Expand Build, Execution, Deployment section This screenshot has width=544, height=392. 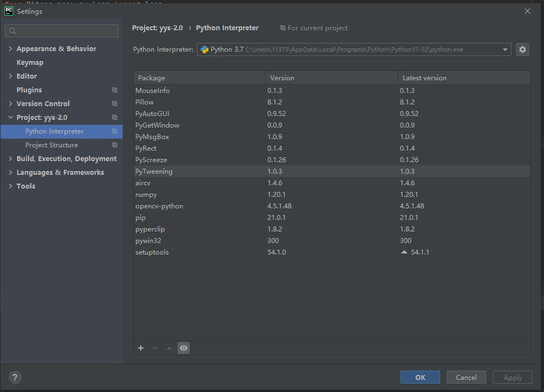10,158
